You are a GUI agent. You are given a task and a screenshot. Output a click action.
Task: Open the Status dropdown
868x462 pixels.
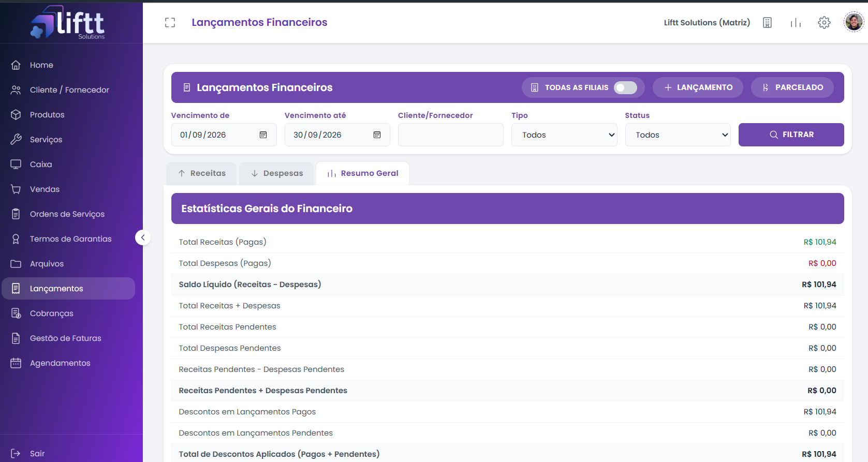click(x=678, y=135)
